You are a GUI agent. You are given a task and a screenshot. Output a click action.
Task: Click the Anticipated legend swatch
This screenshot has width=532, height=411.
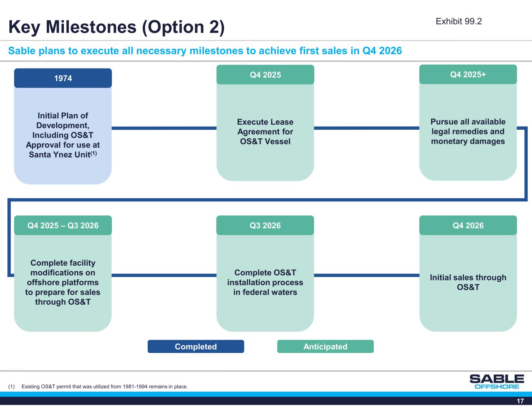pyautogui.click(x=325, y=347)
